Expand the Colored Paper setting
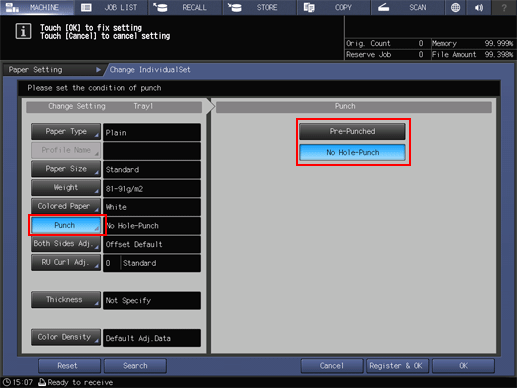The height and width of the screenshot is (388, 517). (66, 206)
